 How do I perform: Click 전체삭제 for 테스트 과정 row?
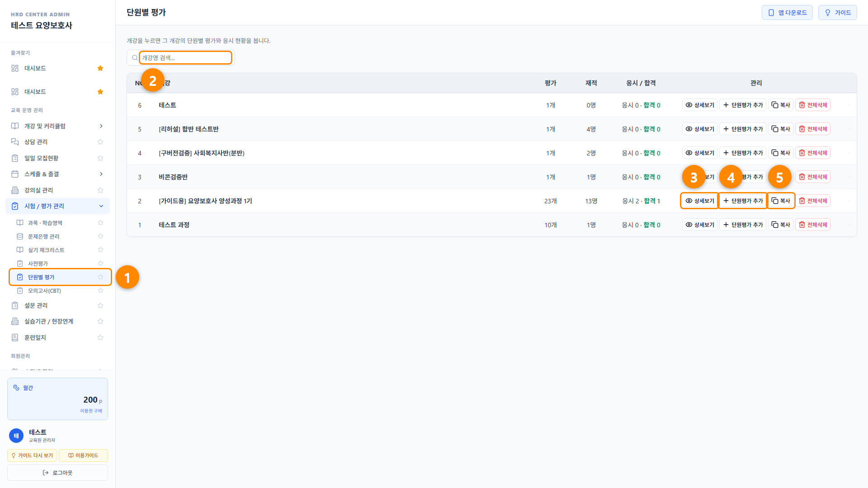point(812,225)
